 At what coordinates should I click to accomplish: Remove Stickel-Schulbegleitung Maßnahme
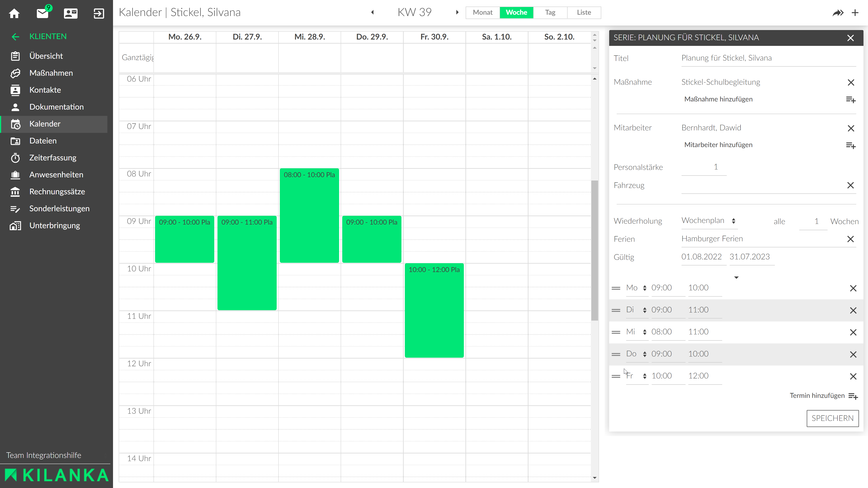[x=851, y=82]
